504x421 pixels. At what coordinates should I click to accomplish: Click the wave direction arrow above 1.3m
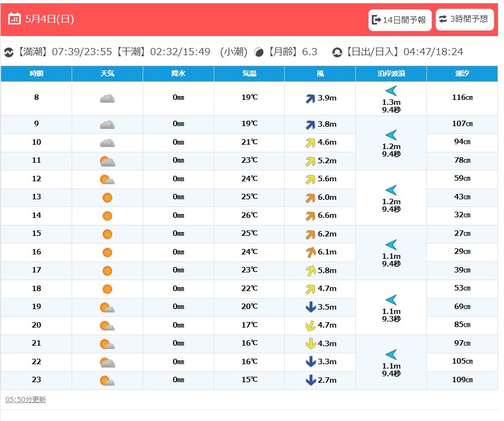(x=391, y=91)
